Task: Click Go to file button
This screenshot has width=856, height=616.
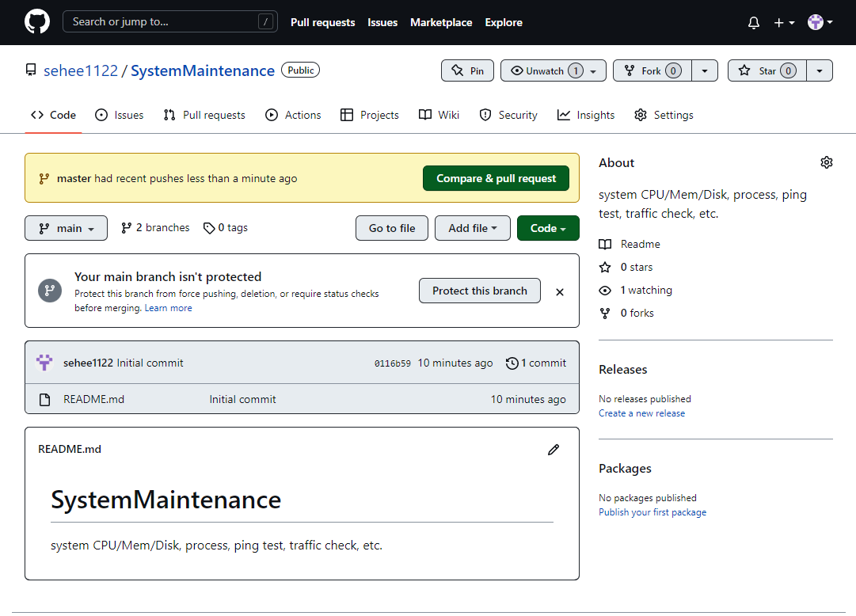Action: pyautogui.click(x=392, y=228)
